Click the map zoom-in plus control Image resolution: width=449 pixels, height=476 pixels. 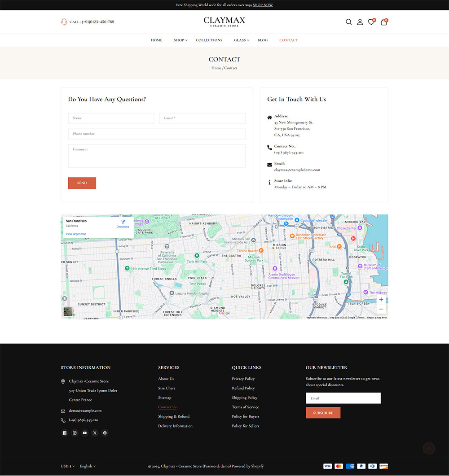point(381,299)
